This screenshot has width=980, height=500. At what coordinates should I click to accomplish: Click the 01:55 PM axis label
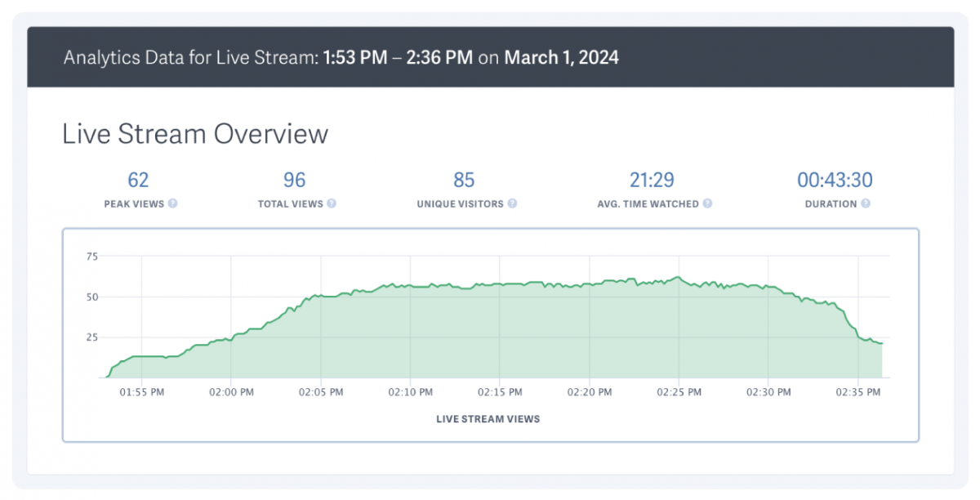[140, 392]
